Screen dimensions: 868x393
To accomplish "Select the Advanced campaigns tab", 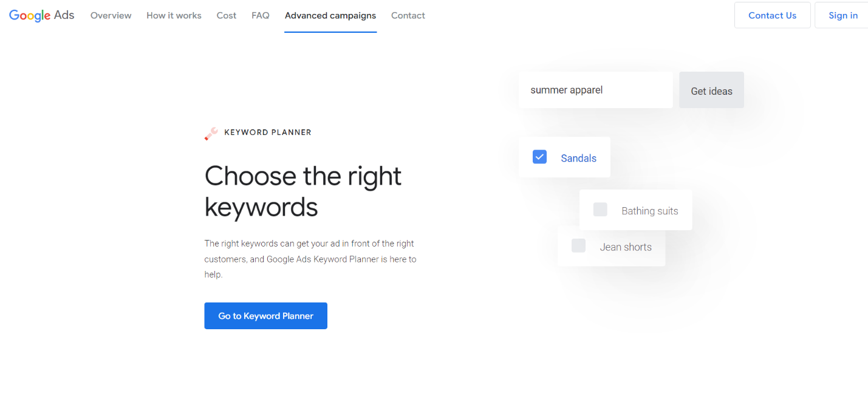I will click(330, 16).
